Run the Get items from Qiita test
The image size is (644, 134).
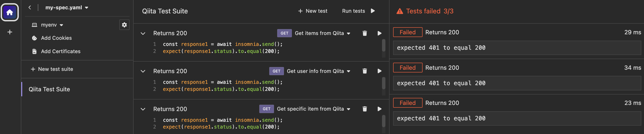point(379,33)
